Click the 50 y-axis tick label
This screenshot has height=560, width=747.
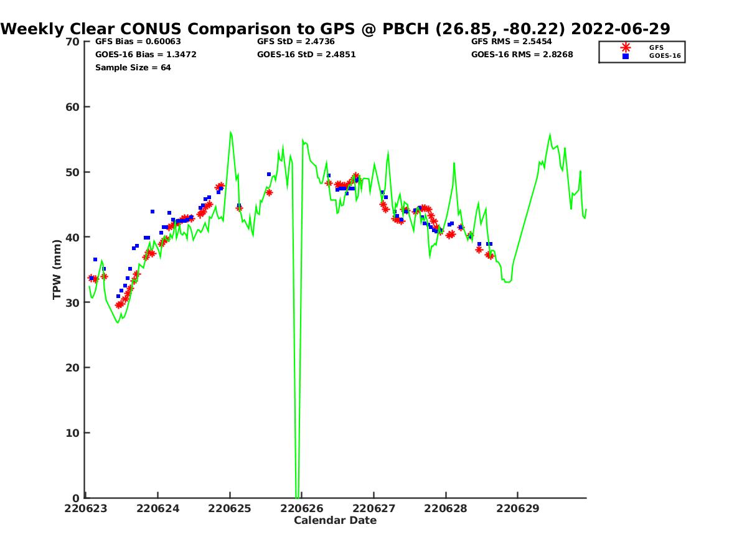tap(73, 172)
